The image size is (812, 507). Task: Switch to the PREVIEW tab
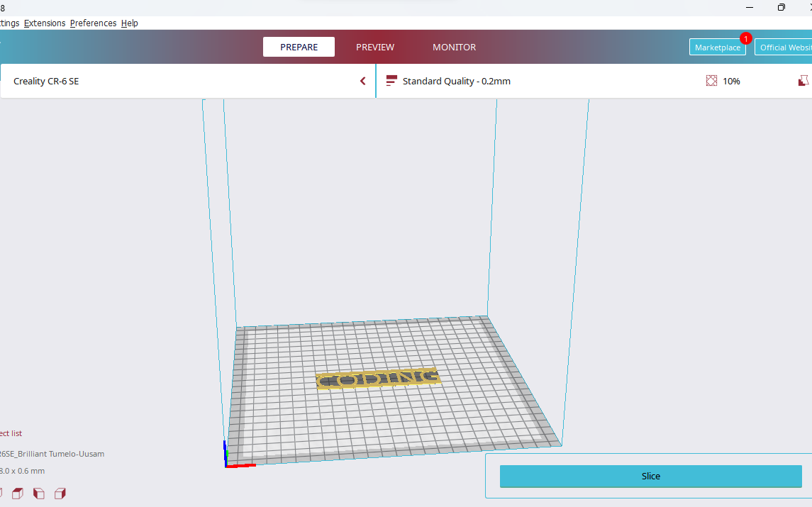(375, 47)
